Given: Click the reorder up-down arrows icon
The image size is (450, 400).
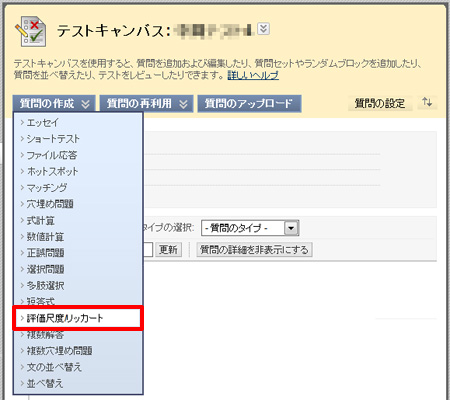Looking at the screenshot, I should point(427,102).
